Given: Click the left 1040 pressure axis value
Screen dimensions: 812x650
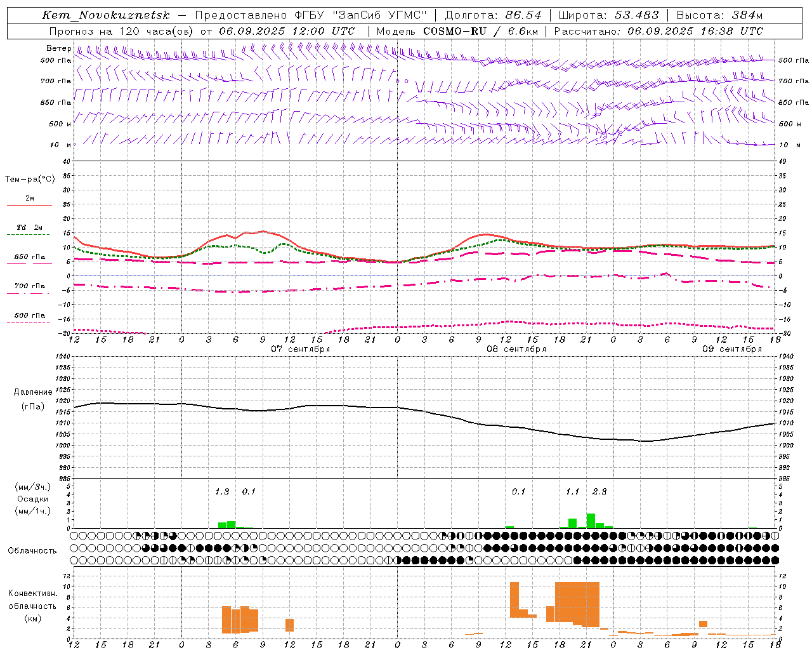Looking at the screenshot, I should coord(62,357).
